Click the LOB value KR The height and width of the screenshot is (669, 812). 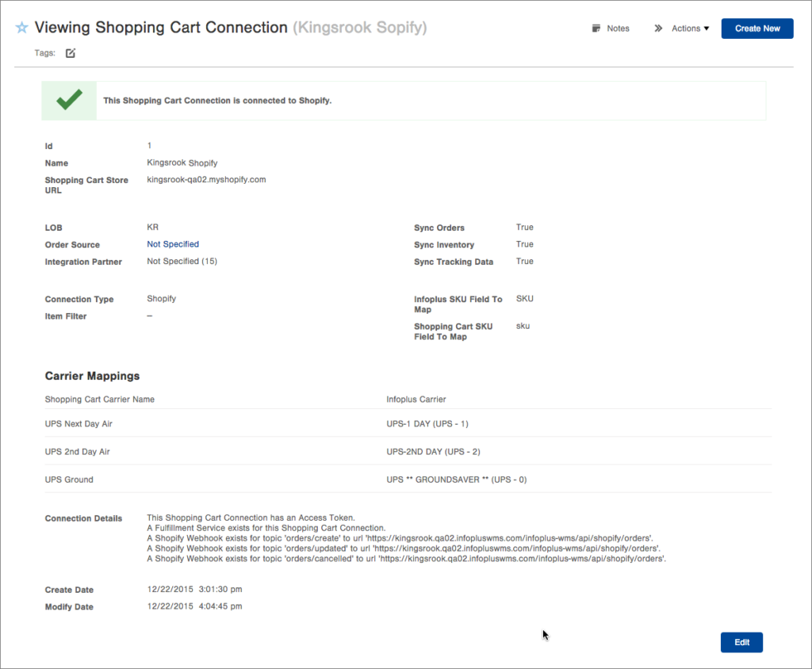pyautogui.click(x=153, y=227)
